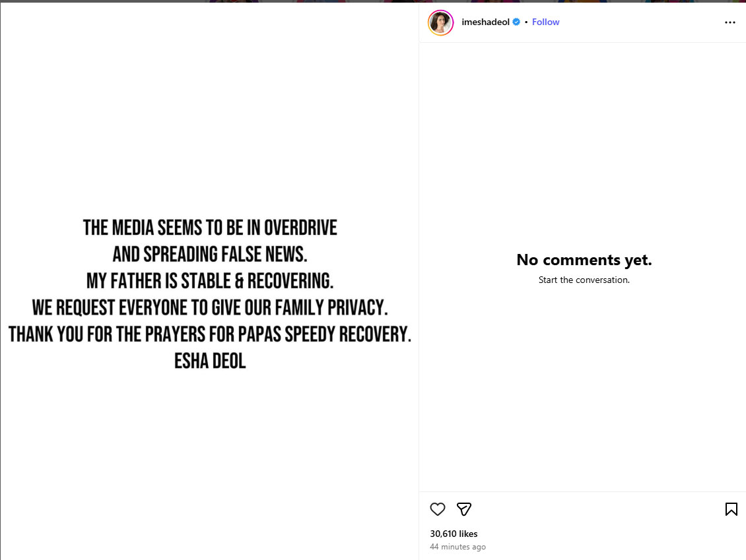Viewport: 746px width, 560px height.
Task: Click the ESHA DEOL signature in the post
Action: pyautogui.click(x=210, y=361)
